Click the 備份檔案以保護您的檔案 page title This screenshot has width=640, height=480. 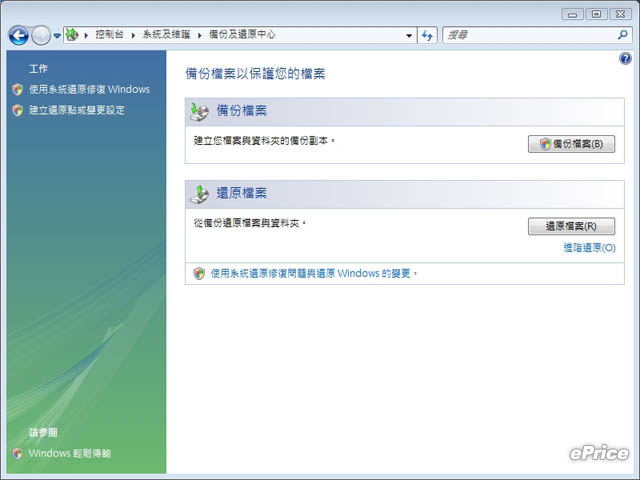pos(256,74)
